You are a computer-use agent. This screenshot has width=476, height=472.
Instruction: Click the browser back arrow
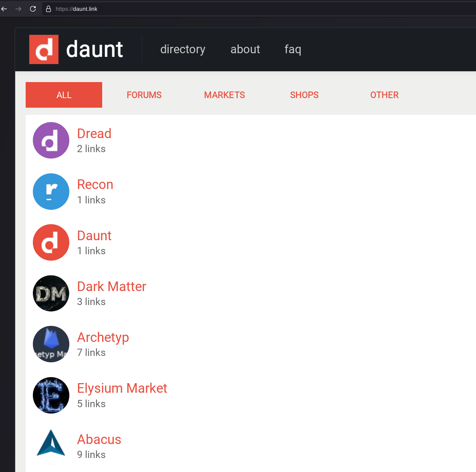4,9
